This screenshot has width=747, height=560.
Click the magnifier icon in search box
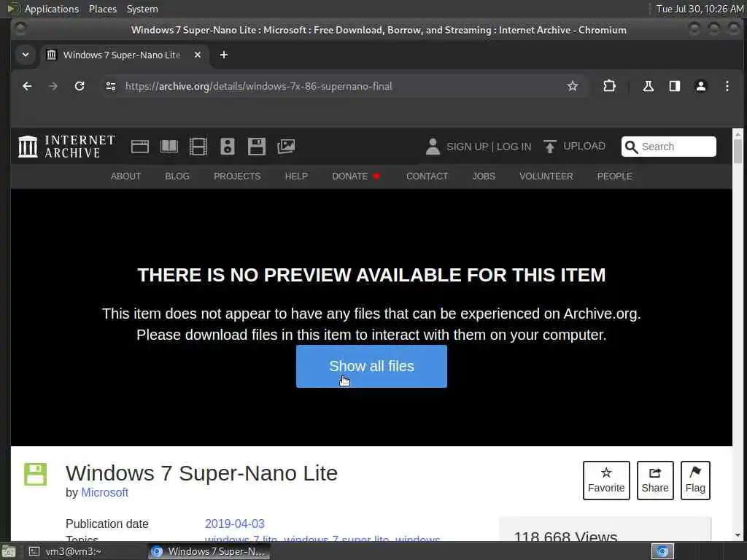coord(631,147)
